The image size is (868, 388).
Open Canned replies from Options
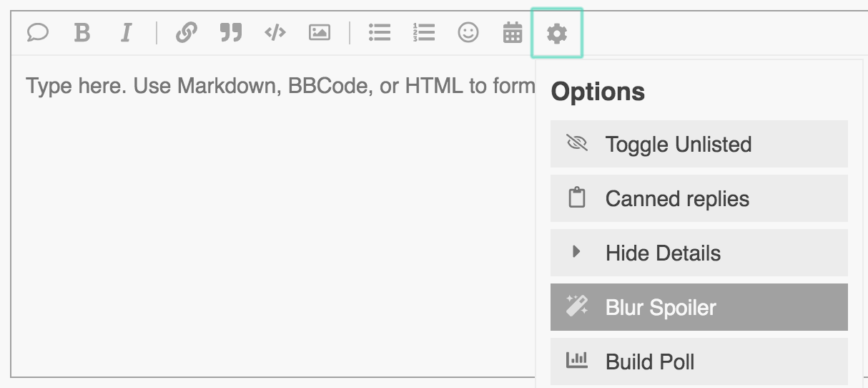tap(699, 198)
